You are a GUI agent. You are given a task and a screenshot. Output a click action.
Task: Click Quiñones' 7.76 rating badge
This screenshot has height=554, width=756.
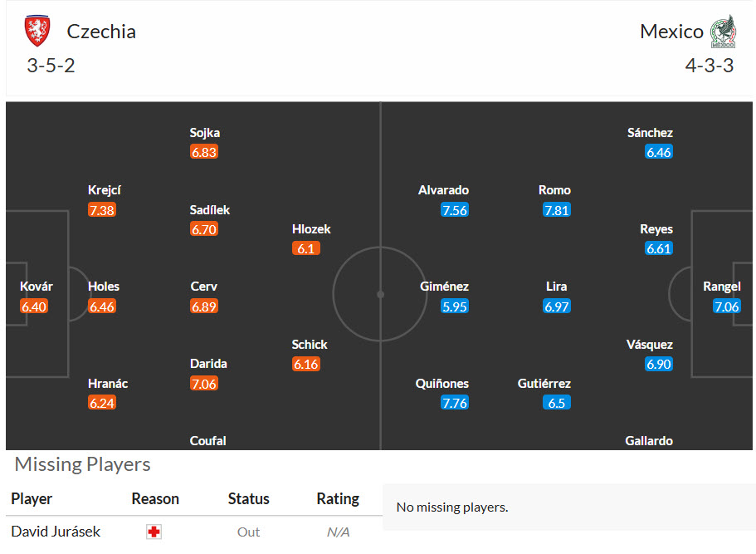455,403
